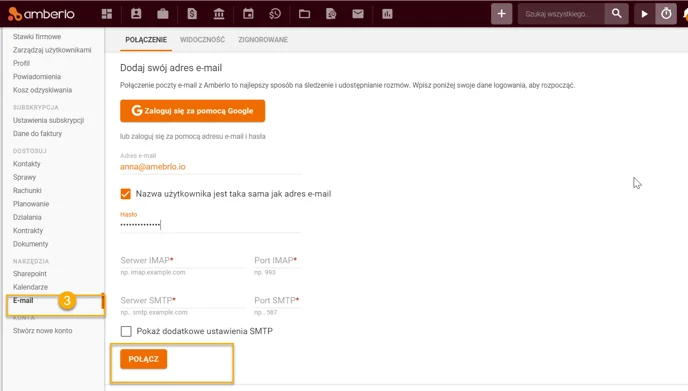Open Zarządzaj użytkownikami in sidebar
This screenshot has height=391, width=688.
tap(52, 50)
